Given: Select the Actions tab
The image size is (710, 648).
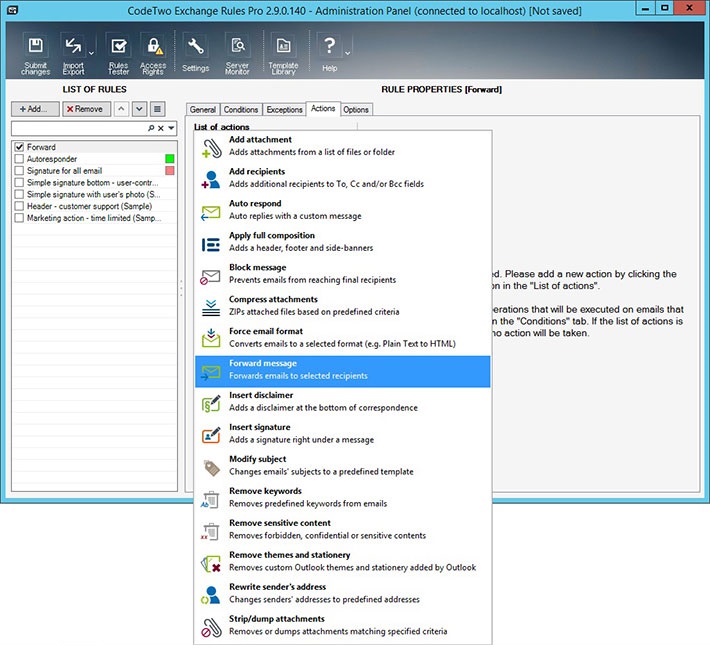Looking at the screenshot, I should (x=323, y=109).
